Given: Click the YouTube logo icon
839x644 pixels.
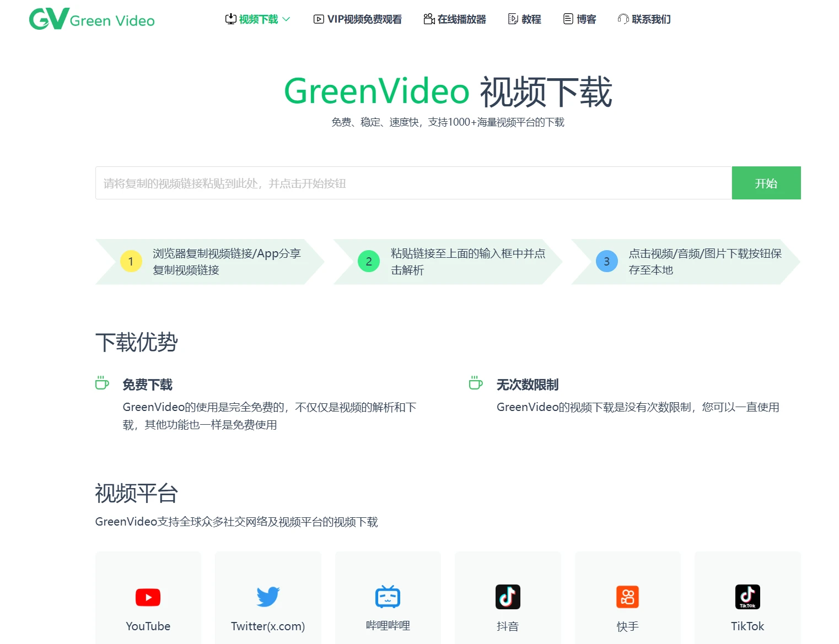Looking at the screenshot, I should click(148, 597).
